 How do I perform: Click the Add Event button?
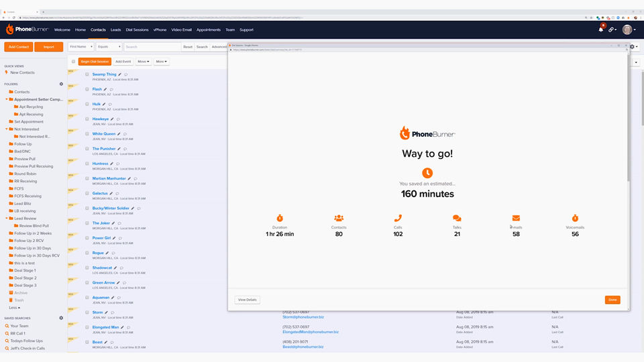click(x=123, y=62)
